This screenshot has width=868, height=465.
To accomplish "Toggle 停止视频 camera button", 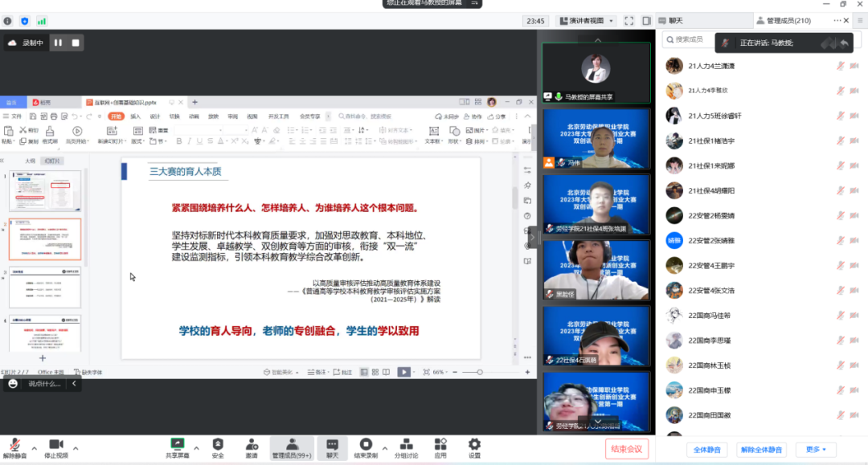I will [56, 447].
